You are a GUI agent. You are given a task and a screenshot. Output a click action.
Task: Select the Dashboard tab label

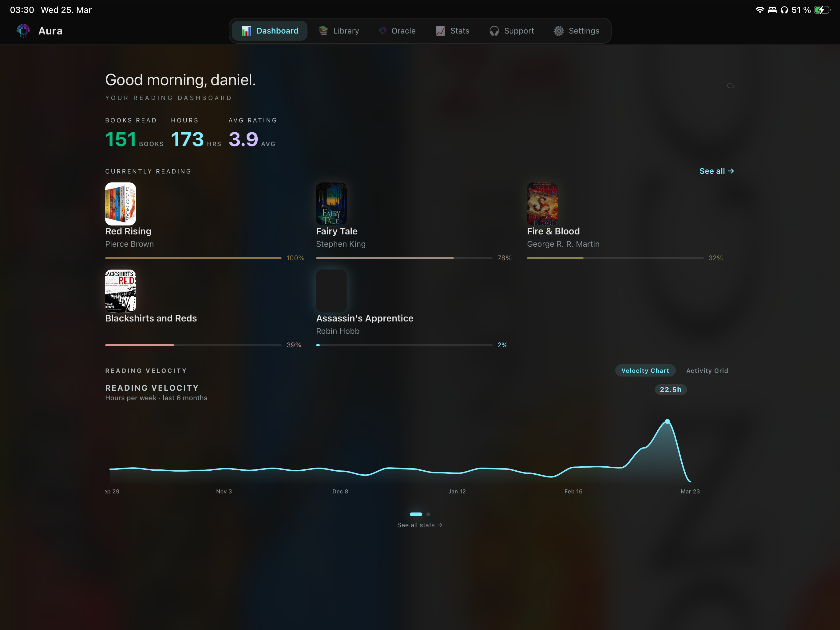coord(277,31)
